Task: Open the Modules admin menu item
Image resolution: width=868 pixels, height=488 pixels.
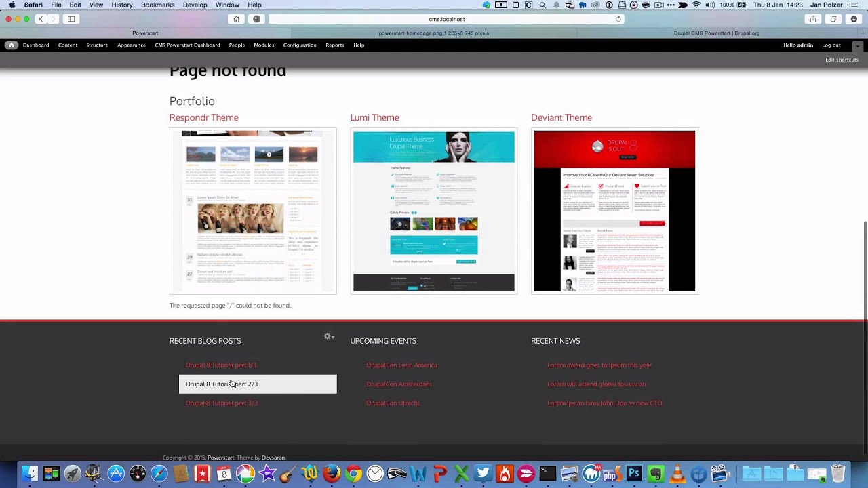Action: click(264, 45)
